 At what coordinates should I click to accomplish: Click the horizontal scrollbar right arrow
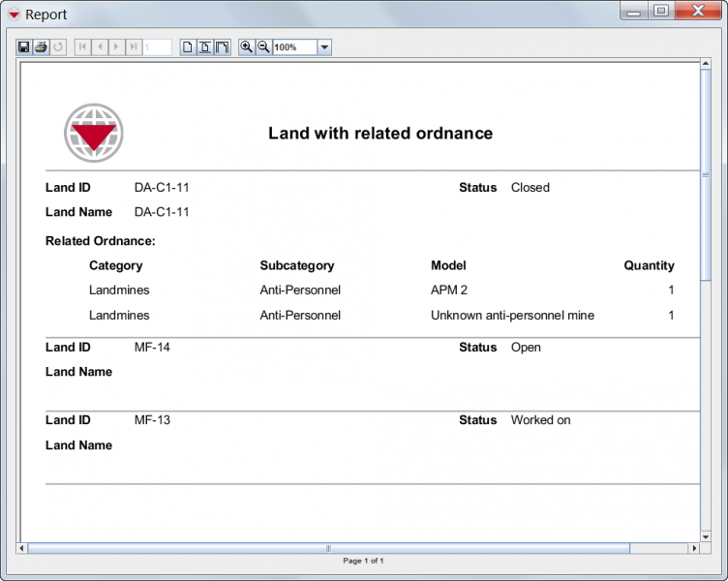tap(692, 548)
